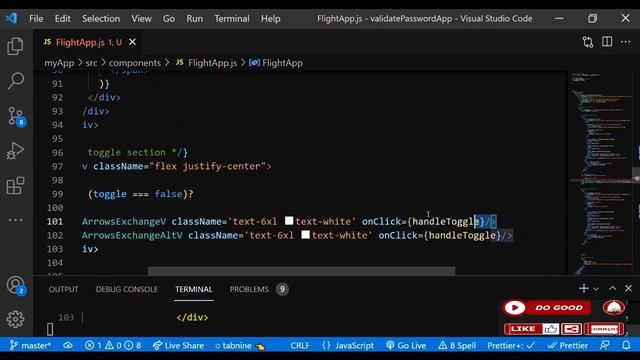This screenshot has height=360, width=640.
Task: Switch to the DEBUG CONSOLE panel tab
Action: pyautogui.click(x=127, y=289)
